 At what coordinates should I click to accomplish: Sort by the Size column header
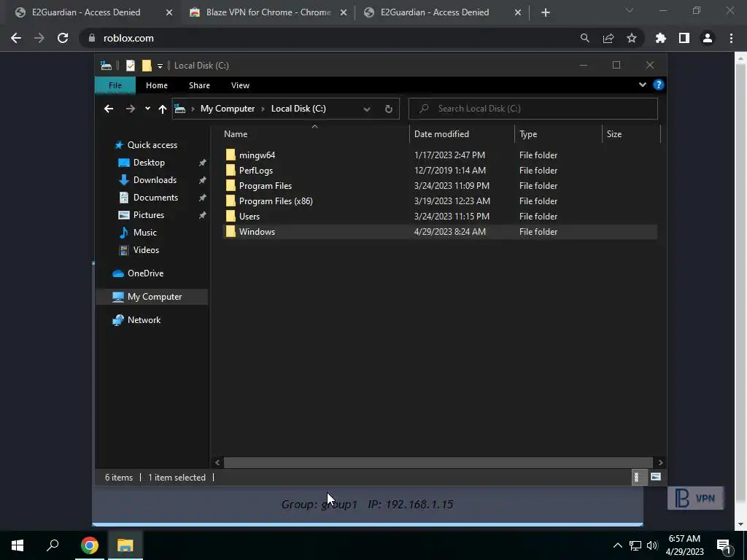coord(631,134)
